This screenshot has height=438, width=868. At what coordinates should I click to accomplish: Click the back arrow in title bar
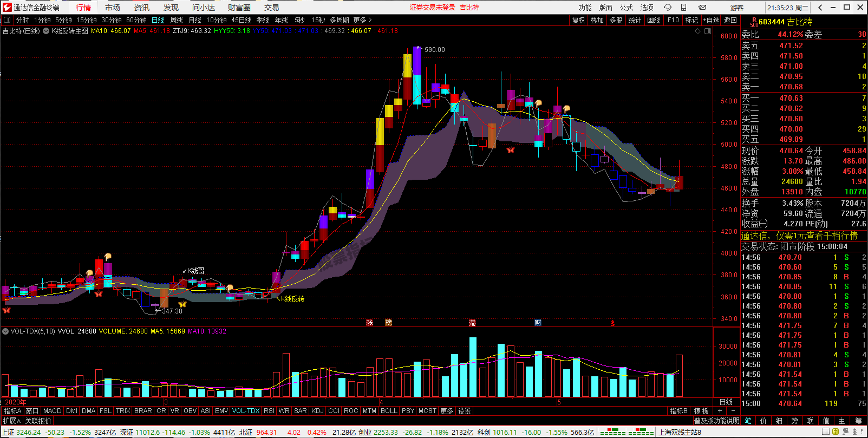pos(821,8)
